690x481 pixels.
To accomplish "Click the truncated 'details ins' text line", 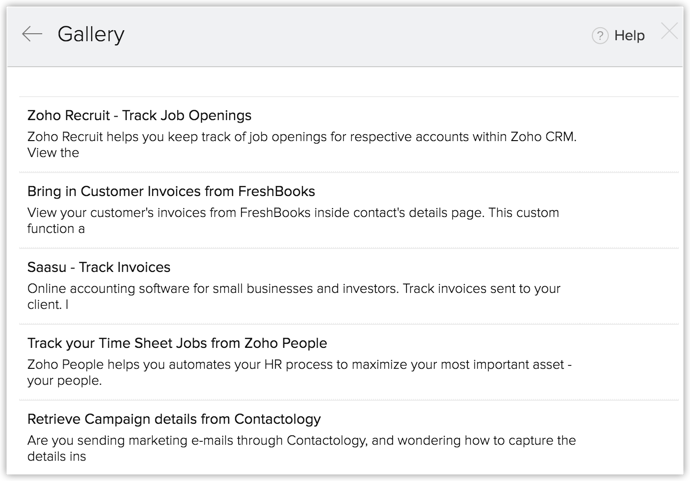I will tap(57, 456).
